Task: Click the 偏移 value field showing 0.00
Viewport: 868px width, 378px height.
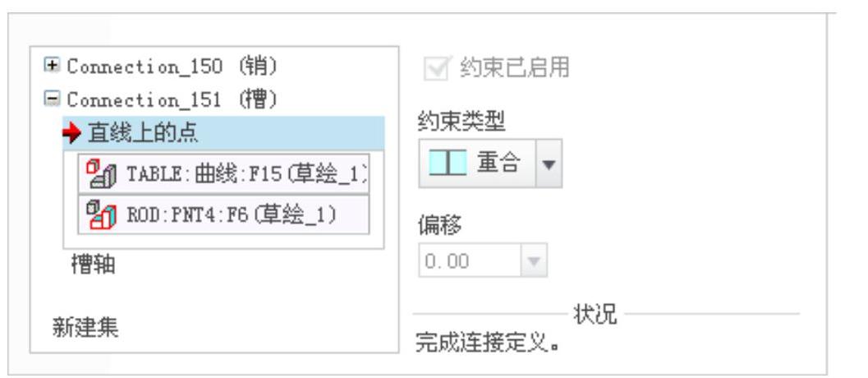Action: 470,260
